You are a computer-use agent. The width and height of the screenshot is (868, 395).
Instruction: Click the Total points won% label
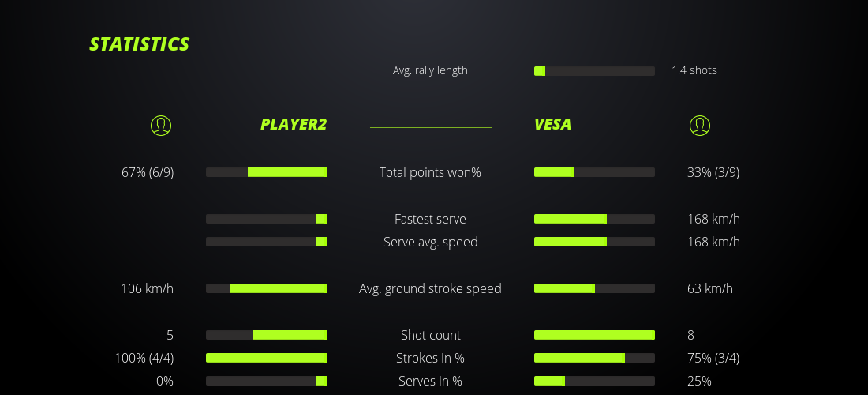430,172
